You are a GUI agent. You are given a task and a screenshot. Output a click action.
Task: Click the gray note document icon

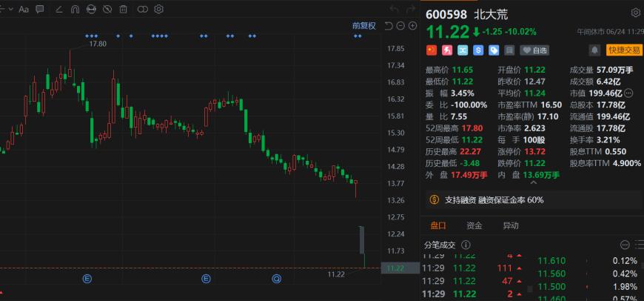pyautogui.click(x=509, y=50)
